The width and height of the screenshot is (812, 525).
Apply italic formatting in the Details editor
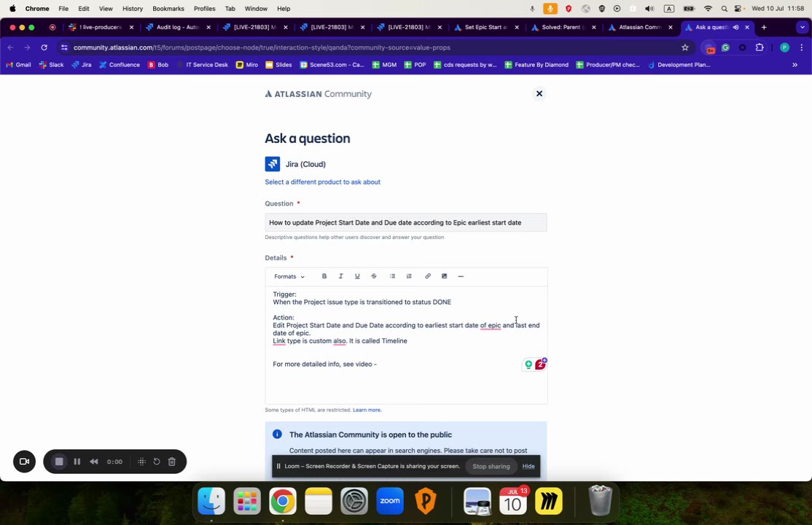click(340, 276)
